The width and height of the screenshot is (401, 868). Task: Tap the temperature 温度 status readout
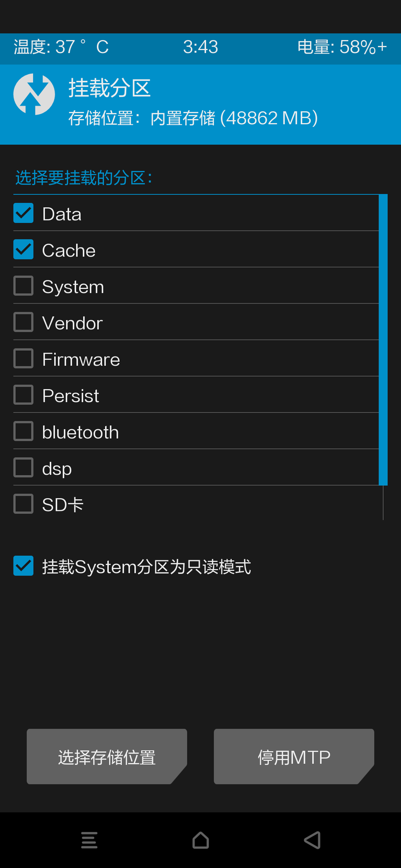click(61, 47)
